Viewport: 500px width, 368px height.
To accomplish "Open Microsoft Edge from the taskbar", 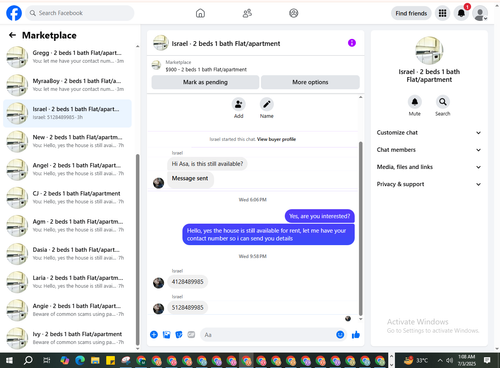I will pyautogui.click(x=80, y=360).
